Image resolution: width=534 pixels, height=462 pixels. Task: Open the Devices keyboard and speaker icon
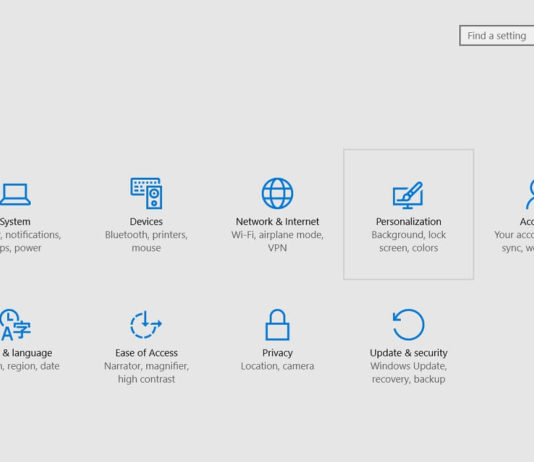[146, 193]
